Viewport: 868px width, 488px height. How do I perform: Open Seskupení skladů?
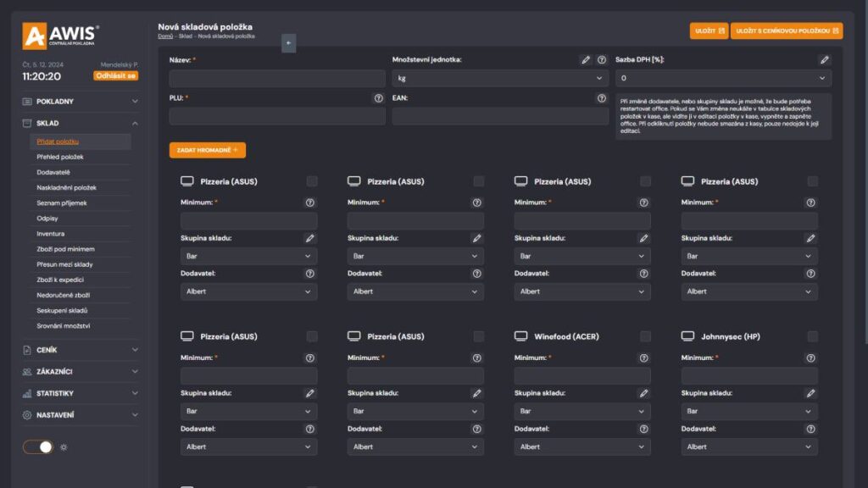pyautogui.click(x=62, y=311)
